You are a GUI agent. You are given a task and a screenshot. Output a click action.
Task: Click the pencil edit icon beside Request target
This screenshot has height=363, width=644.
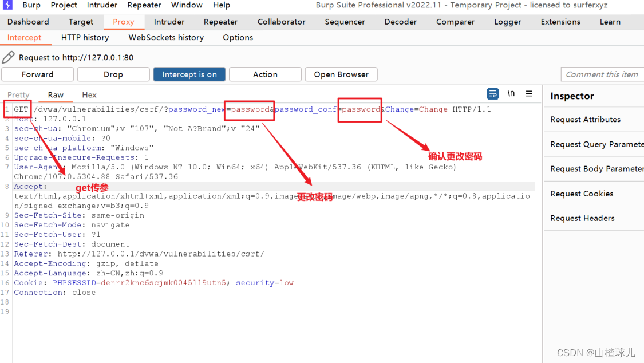[x=8, y=57]
